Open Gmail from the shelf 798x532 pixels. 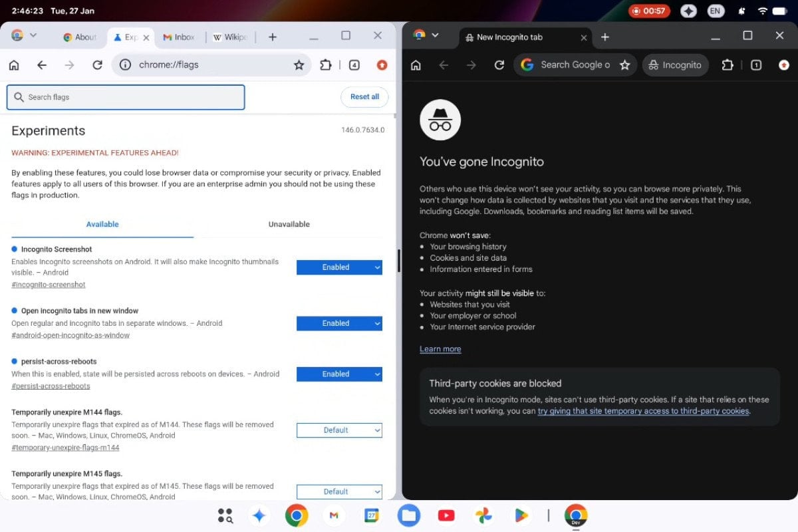[334, 515]
